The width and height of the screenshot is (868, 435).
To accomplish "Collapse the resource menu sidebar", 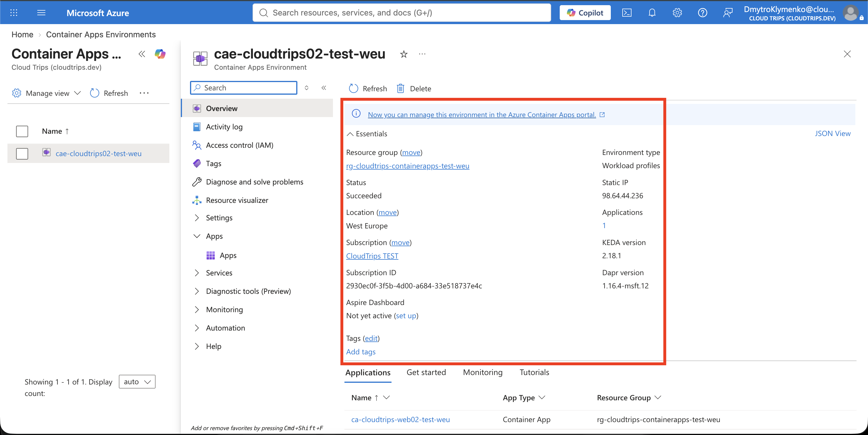I will coord(324,88).
